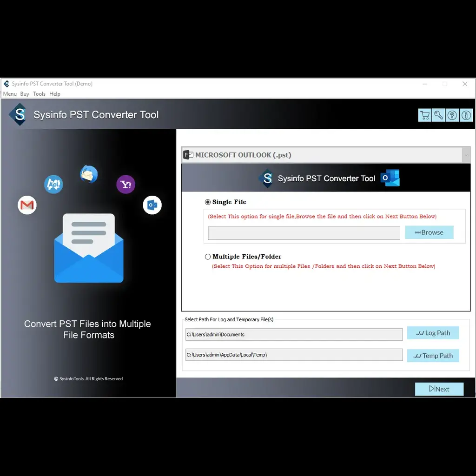Open the Buy menu

[x=25, y=94]
